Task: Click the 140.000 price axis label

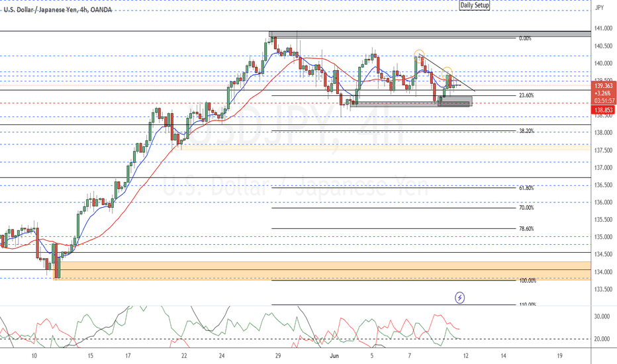Action: tap(603, 64)
